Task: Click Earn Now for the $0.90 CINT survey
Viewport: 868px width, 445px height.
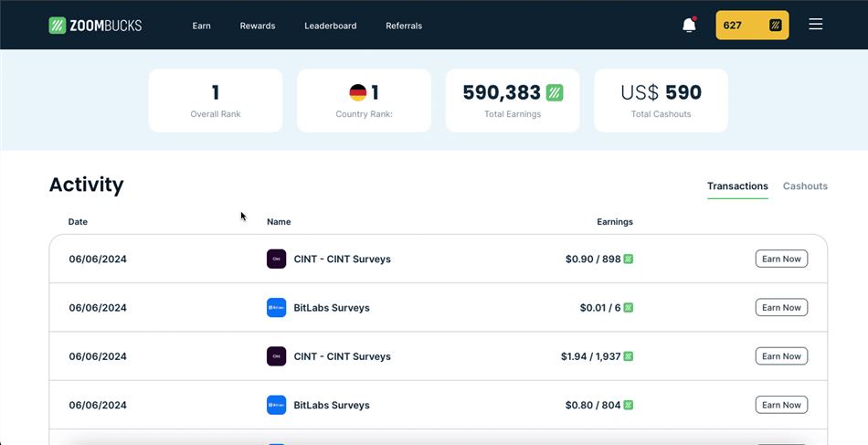Action: tap(781, 259)
